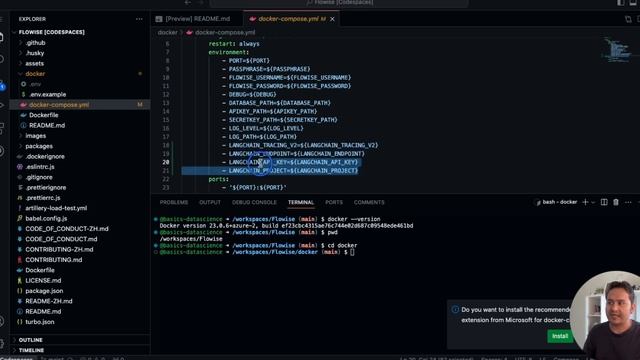
Task: Open the .env.example file
Action: pos(47,94)
